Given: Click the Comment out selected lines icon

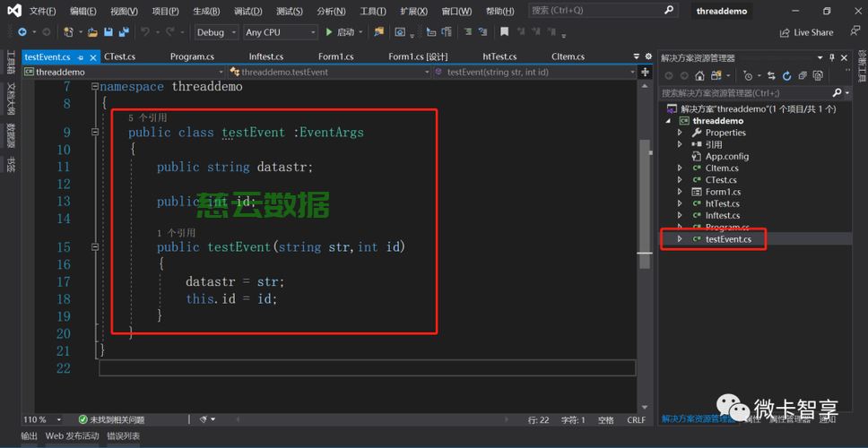Looking at the screenshot, I should coord(468,32).
